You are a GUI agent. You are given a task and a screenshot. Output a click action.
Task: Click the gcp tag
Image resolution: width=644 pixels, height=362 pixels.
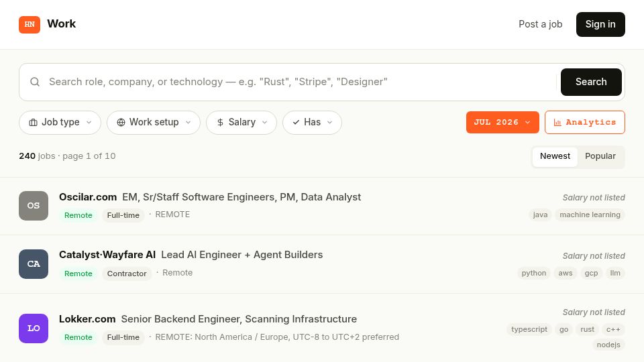591,273
